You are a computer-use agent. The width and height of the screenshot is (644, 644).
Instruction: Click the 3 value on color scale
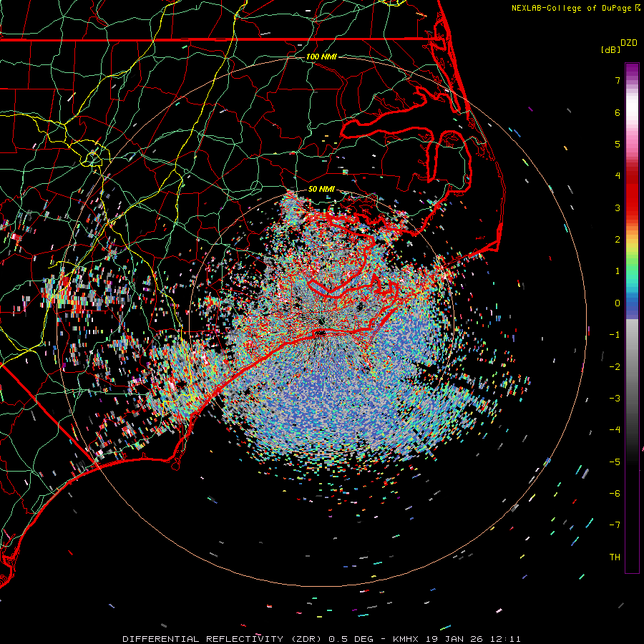click(618, 208)
